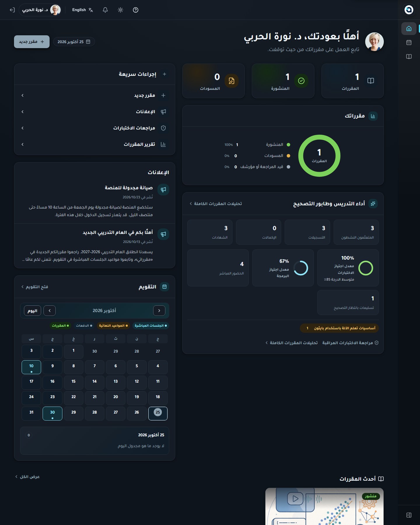This screenshot has height=525, width=420.
Task: Open تقرير المقررات quick action row
Action: point(94,144)
